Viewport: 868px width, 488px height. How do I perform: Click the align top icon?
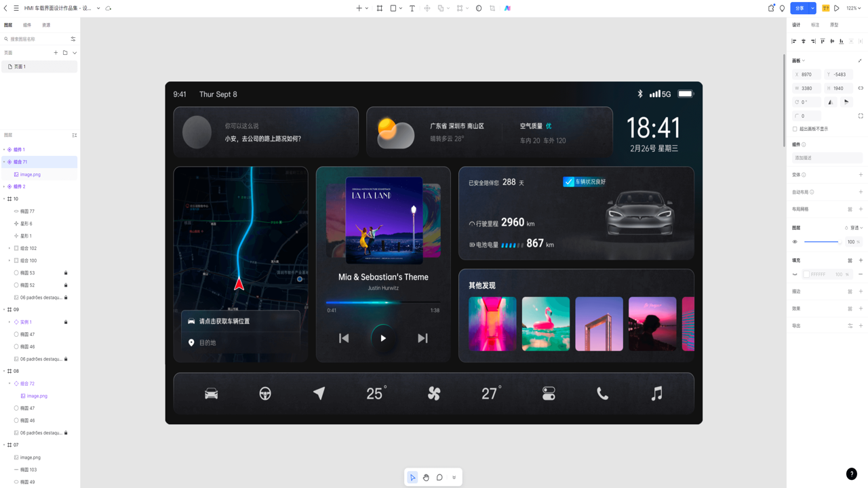(823, 41)
